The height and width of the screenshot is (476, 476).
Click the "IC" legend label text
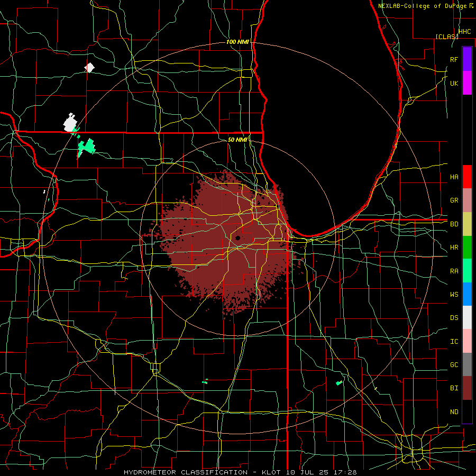click(x=454, y=342)
